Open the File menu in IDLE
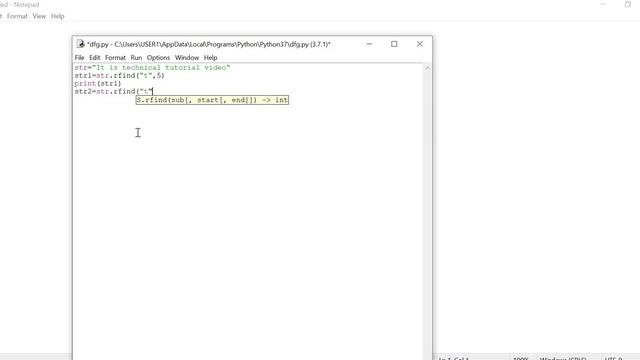 (x=79, y=58)
